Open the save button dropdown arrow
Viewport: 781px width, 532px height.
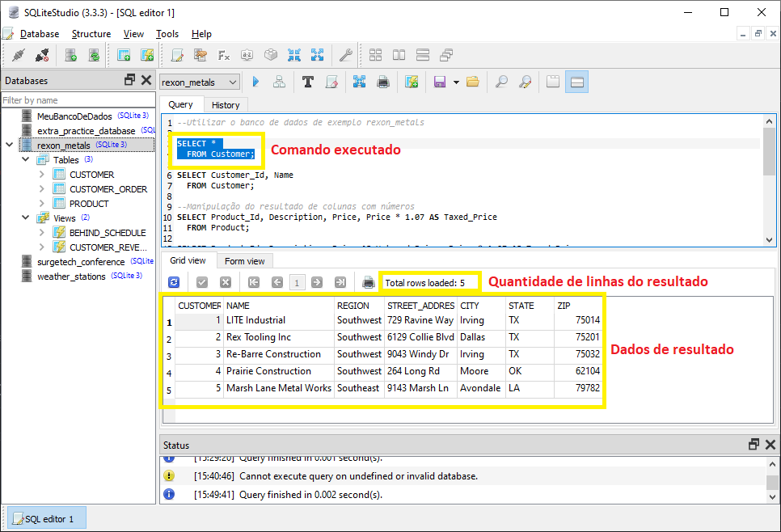[x=456, y=82]
